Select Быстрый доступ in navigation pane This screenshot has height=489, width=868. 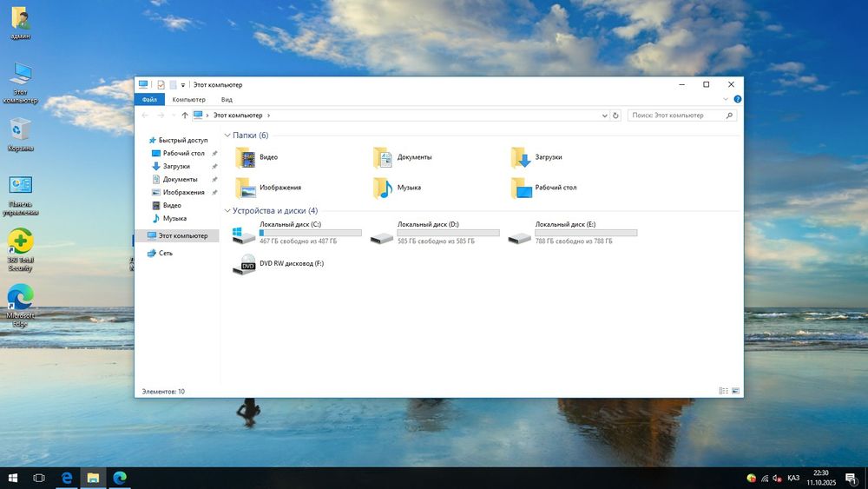point(178,140)
